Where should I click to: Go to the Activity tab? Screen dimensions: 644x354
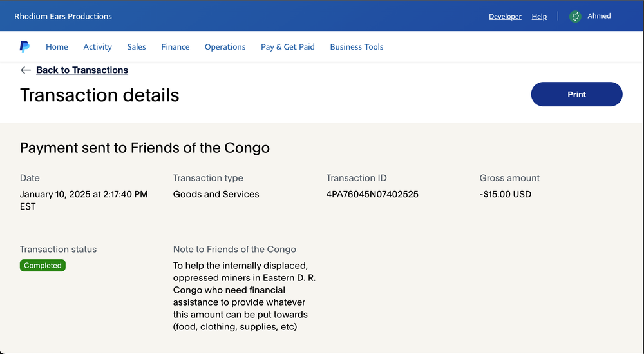tap(97, 47)
